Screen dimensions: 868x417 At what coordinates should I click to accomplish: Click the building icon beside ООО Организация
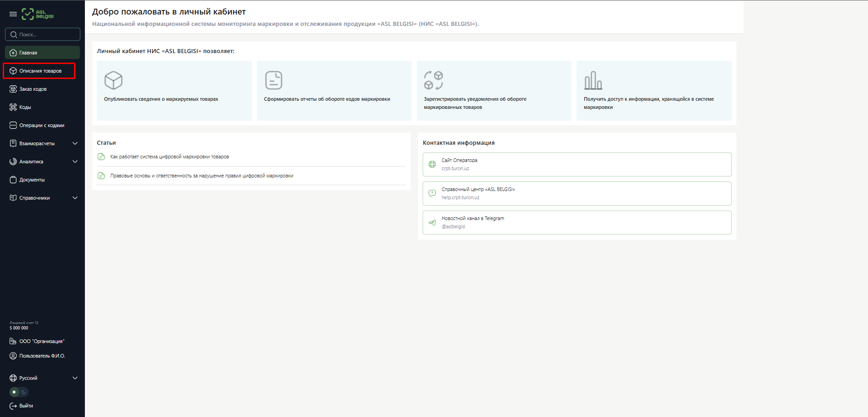(x=13, y=341)
